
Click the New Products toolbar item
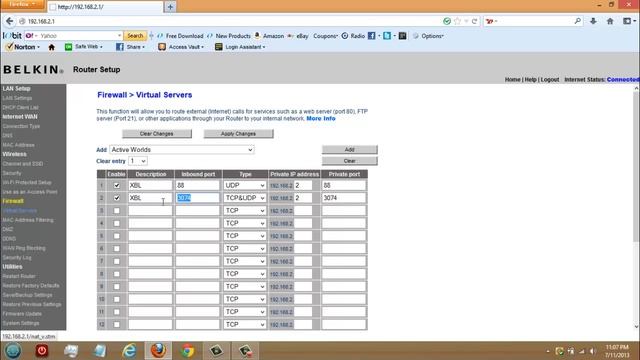tap(229, 36)
